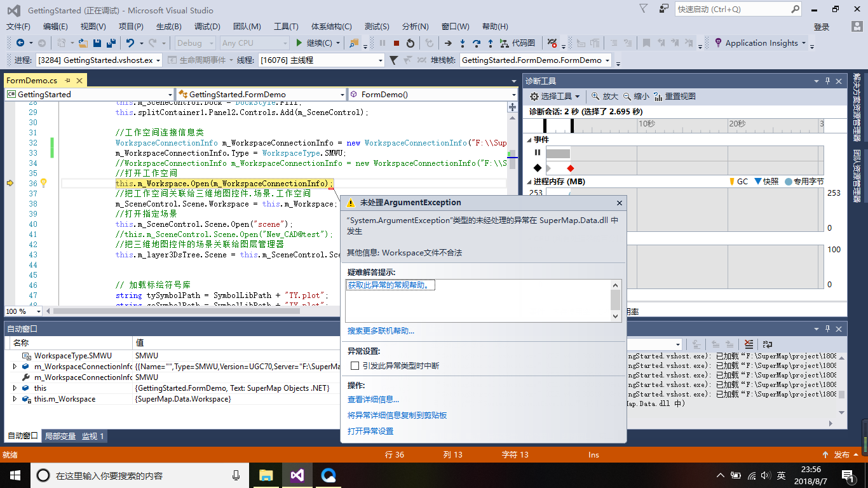Open the Debug configuration dropdown
Viewport: 868px width, 488px height.
click(194, 43)
